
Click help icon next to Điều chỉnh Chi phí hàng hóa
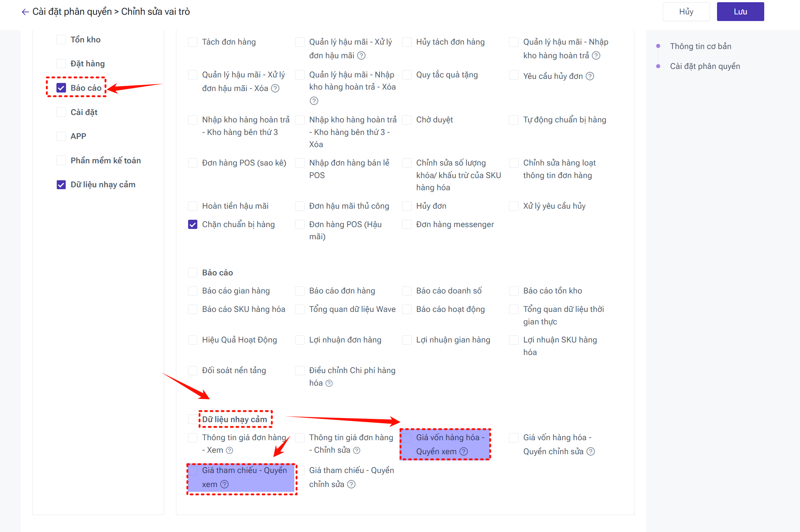329,383
